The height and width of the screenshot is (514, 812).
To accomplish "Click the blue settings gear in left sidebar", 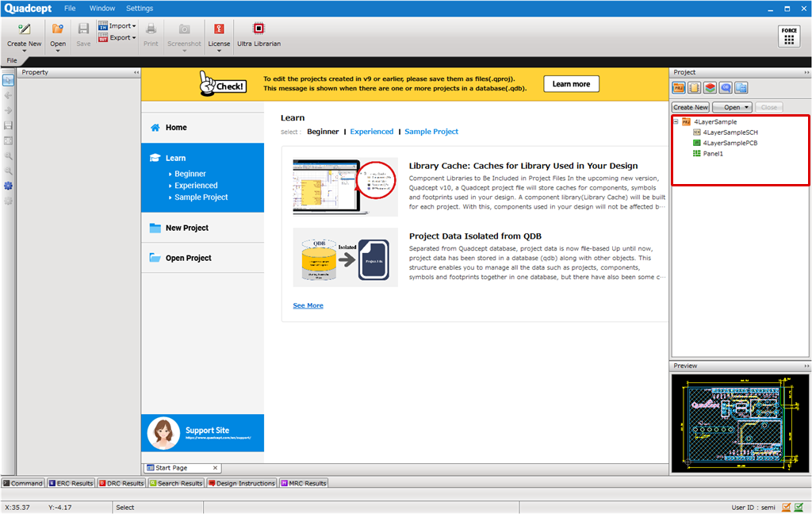I will click(8, 186).
